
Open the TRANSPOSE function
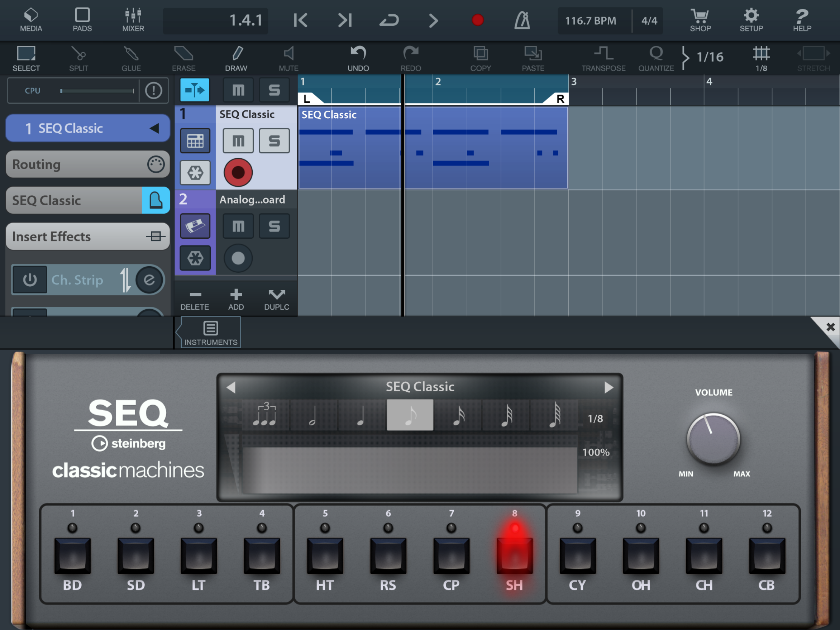(x=603, y=59)
